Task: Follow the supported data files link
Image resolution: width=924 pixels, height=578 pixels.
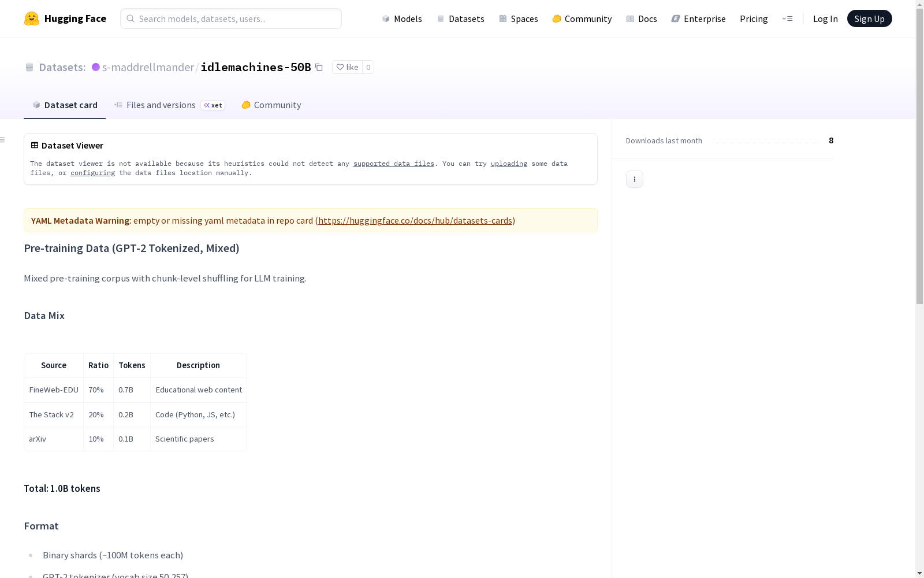Action: pyautogui.click(x=394, y=164)
